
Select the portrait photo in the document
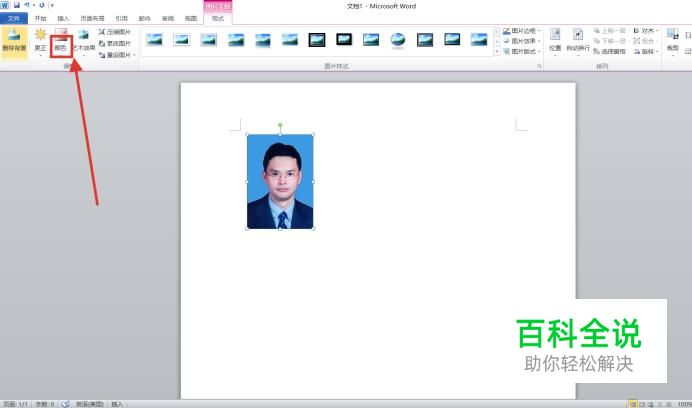[280, 181]
